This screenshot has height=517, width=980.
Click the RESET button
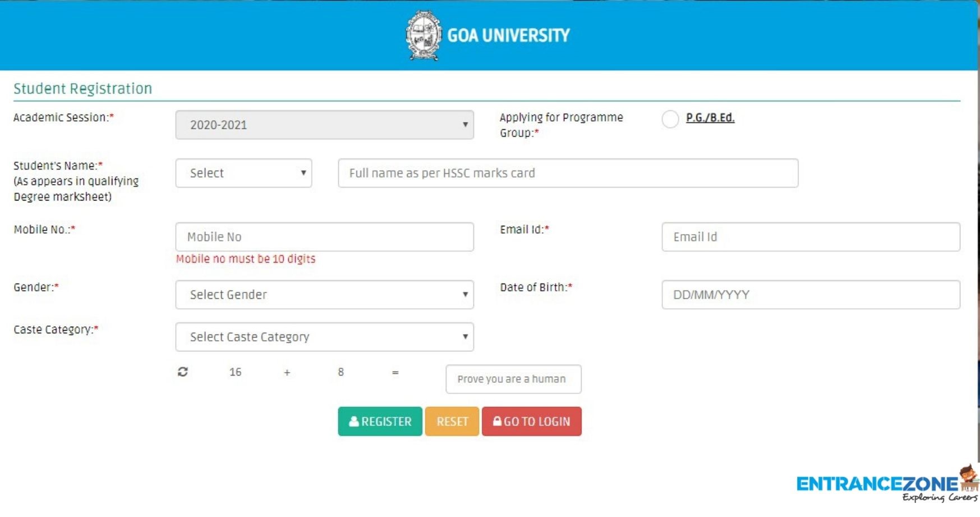(x=452, y=421)
